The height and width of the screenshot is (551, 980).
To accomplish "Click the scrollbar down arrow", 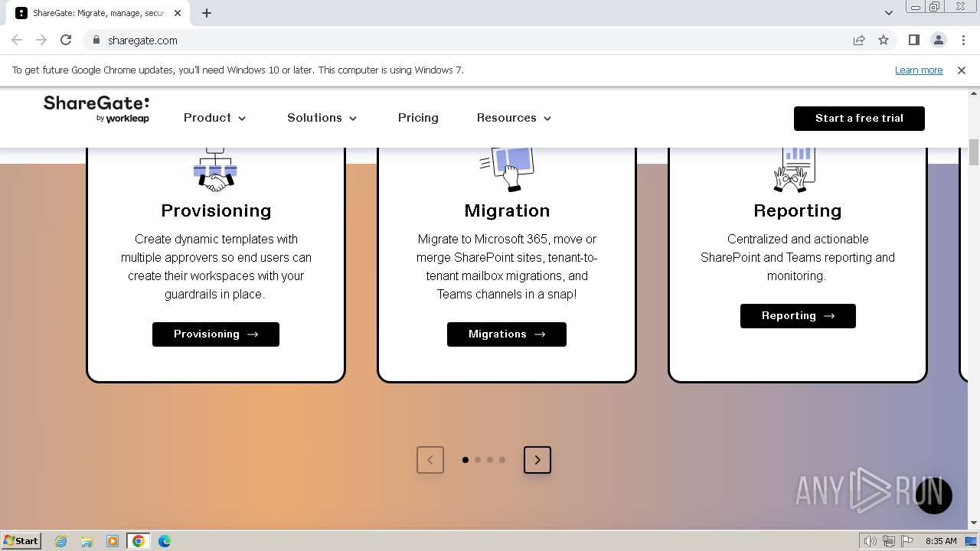I will tap(974, 523).
